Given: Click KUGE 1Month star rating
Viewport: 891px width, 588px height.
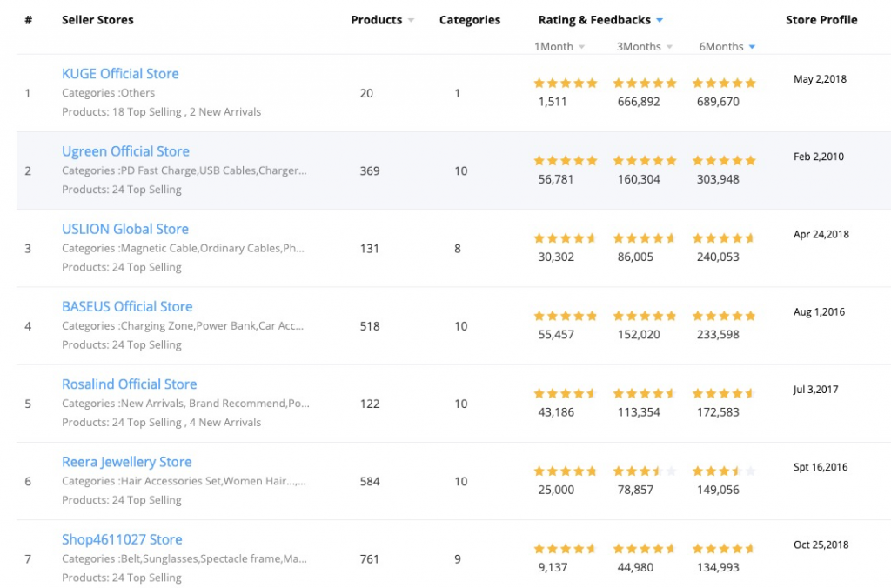Looking at the screenshot, I should pyautogui.click(x=566, y=84).
